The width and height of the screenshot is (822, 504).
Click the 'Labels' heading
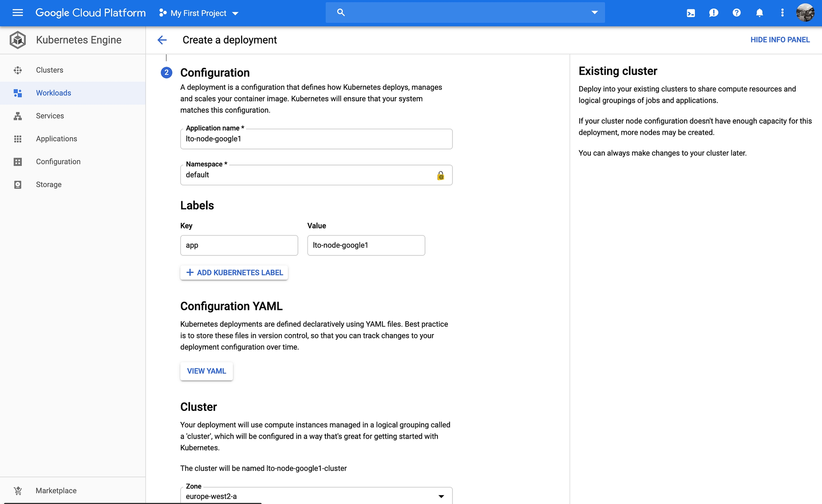[197, 205]
